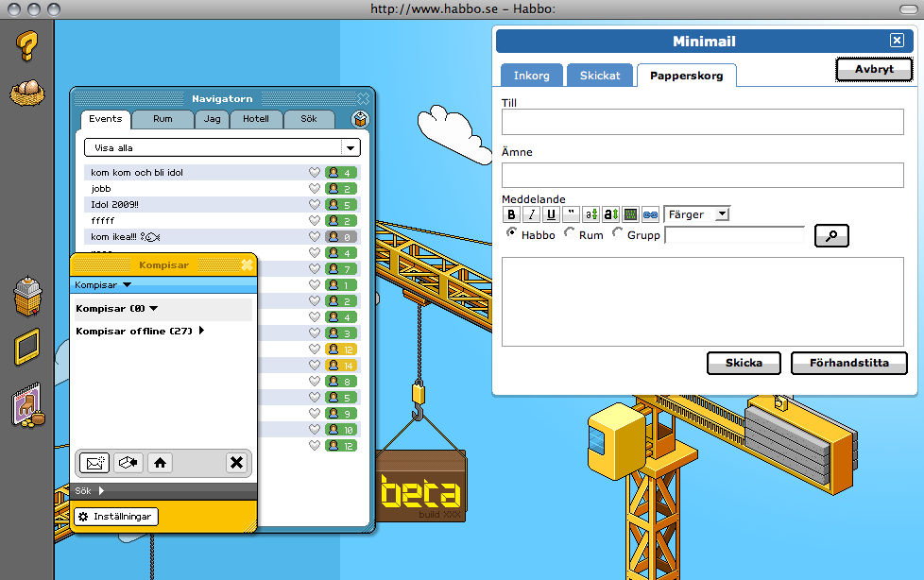Click heart icon next to 'Idol 2009!!'

pos(315,205)
